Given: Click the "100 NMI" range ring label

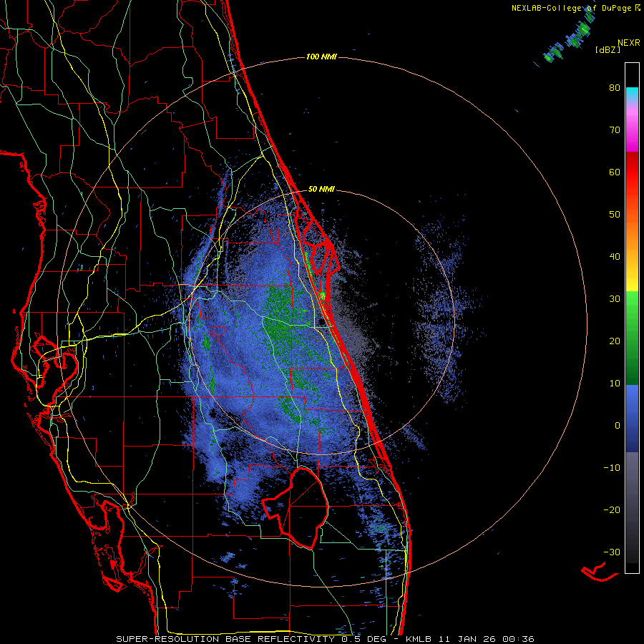Looking at the screenshot, I should pos(321,57).
